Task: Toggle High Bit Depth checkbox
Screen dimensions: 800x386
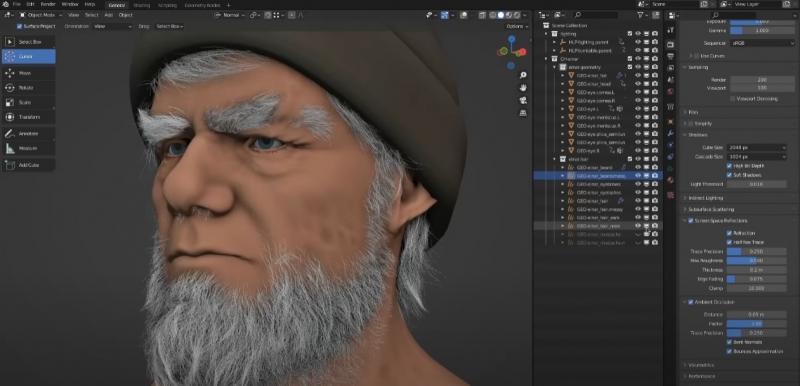Action: coord(729,166)
